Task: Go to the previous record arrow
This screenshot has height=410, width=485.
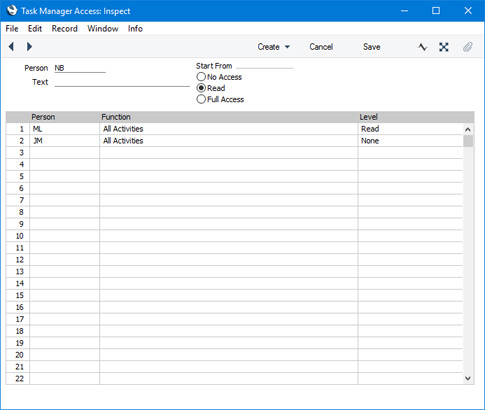Action: point(11,47)
